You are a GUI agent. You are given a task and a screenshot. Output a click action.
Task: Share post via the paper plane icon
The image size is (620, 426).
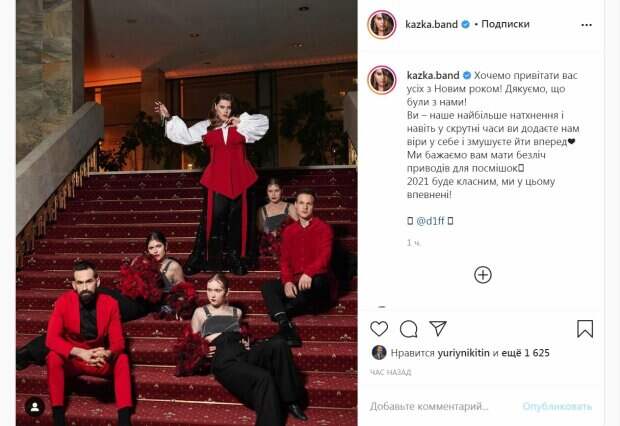438,328
